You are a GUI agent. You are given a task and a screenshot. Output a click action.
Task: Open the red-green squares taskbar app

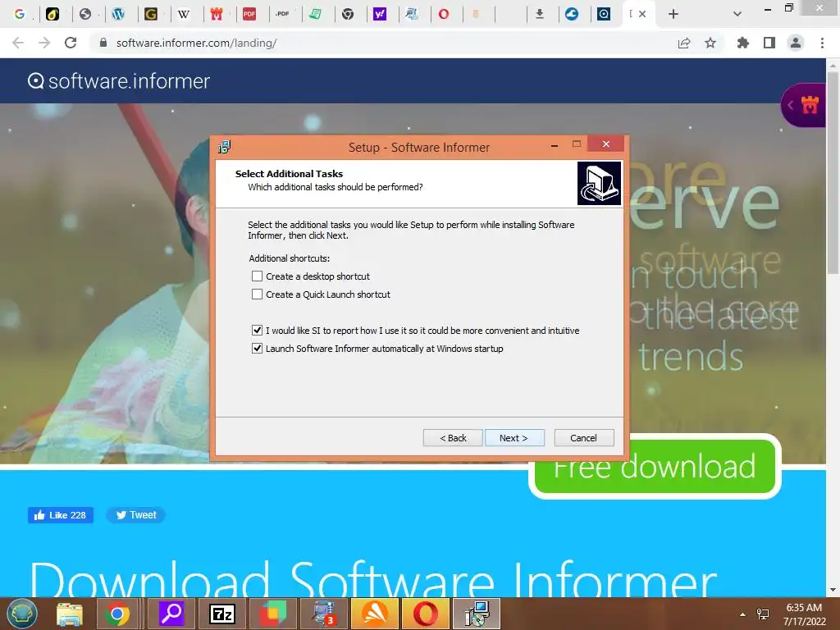click(x=273, y=614)
